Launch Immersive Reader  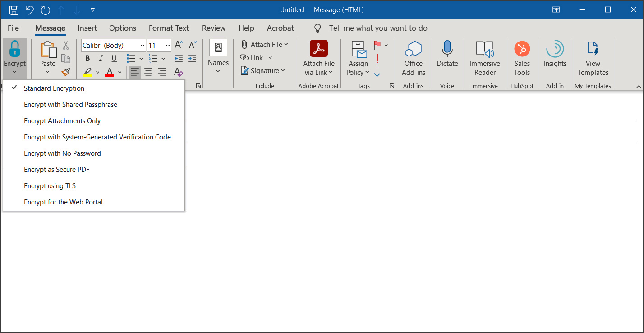pyautogui.click(x=485, y=58)
